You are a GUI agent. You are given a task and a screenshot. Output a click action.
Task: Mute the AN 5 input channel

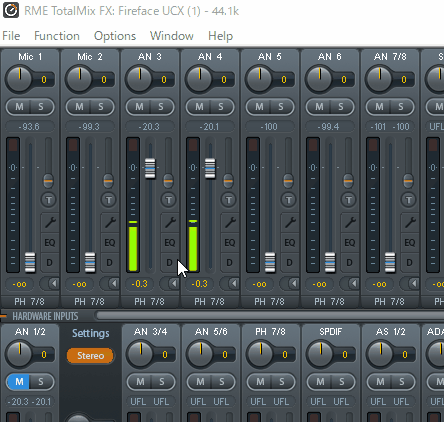(x=259, y=107)
